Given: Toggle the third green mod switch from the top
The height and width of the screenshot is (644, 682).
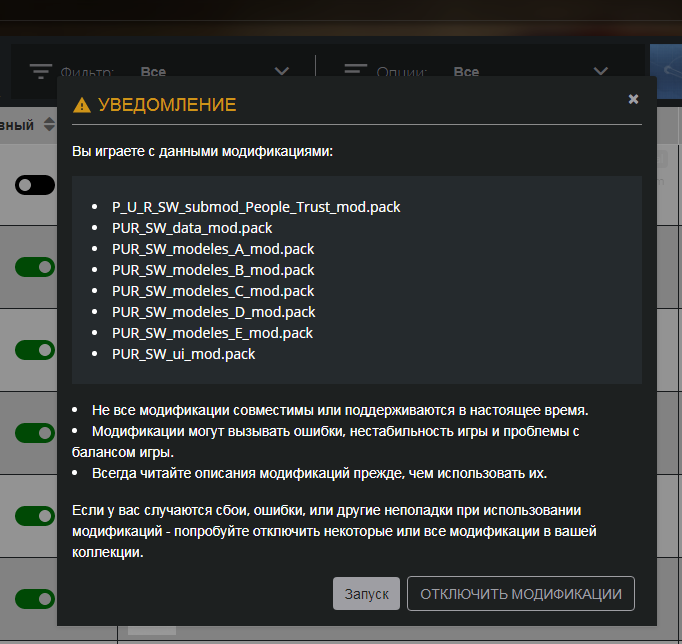Looking at the screenshot, I should point(34,432).
